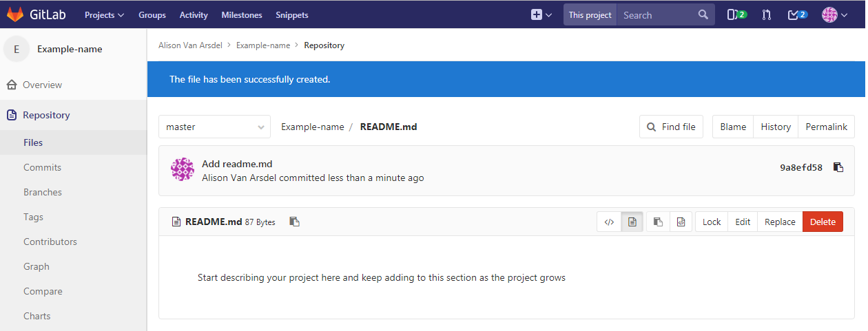Expand the Projects menu in navbar

point(105,14)
